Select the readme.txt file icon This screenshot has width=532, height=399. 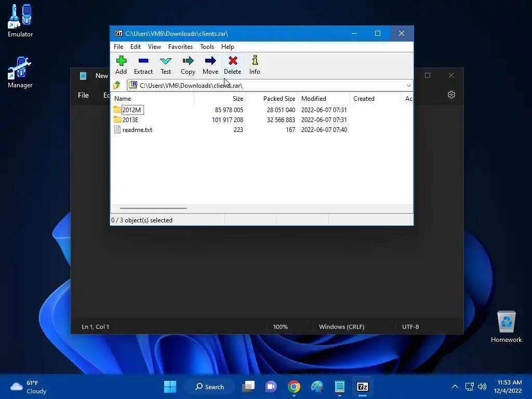tap(117, 129)
